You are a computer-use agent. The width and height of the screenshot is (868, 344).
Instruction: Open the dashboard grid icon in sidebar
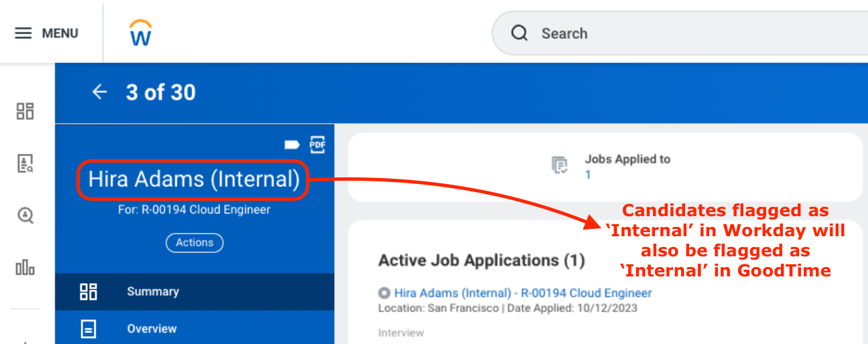tap(25, 111)
